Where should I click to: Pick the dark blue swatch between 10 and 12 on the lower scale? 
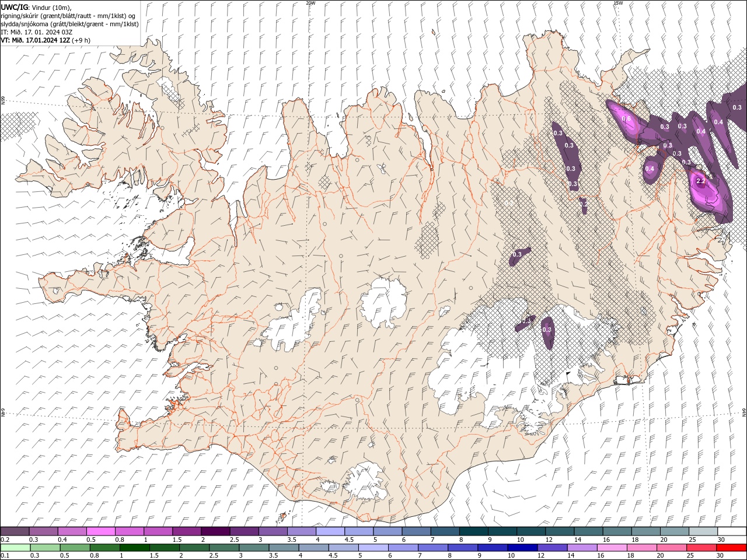click(522, 548)
